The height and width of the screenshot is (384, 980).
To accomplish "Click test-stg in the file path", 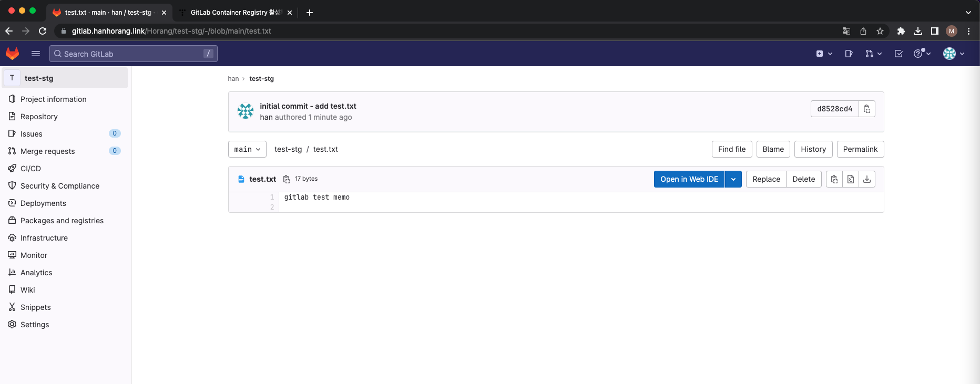I will [288, 149].
